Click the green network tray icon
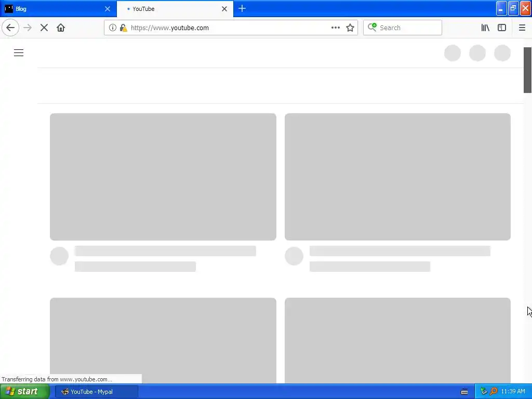Viewport: 532px width, 399px height. [x=484, y=392]
